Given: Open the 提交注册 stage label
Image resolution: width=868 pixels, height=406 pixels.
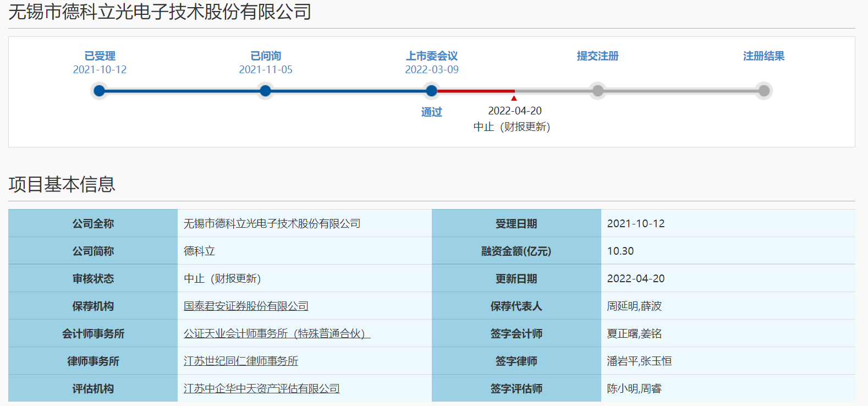Looking at the screenshot, I should tap(598, 56).
